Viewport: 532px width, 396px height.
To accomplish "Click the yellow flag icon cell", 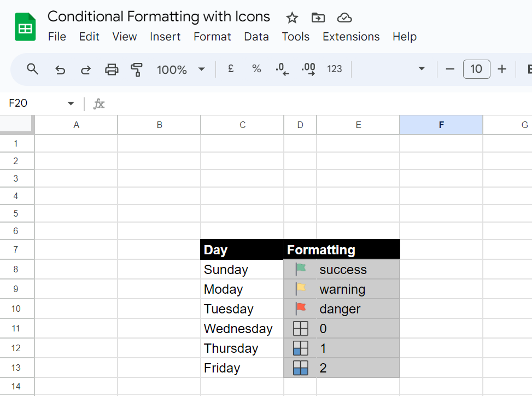I will (300, 289).
